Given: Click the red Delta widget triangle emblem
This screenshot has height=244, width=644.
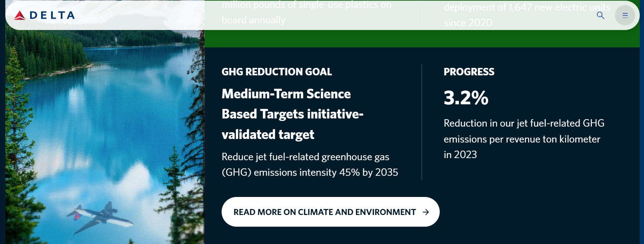Looking at the screenshot, I should (x=19, y=16).
